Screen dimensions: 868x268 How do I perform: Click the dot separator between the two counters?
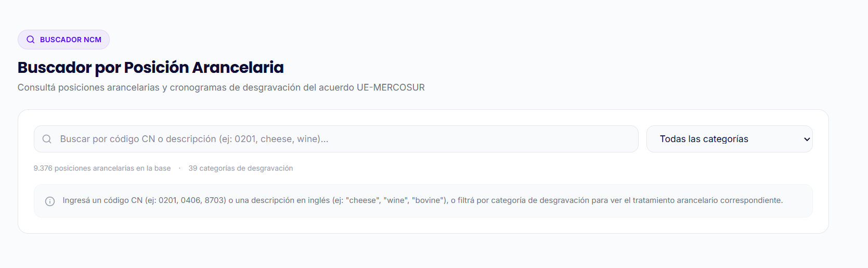click(x=179, y=168)
